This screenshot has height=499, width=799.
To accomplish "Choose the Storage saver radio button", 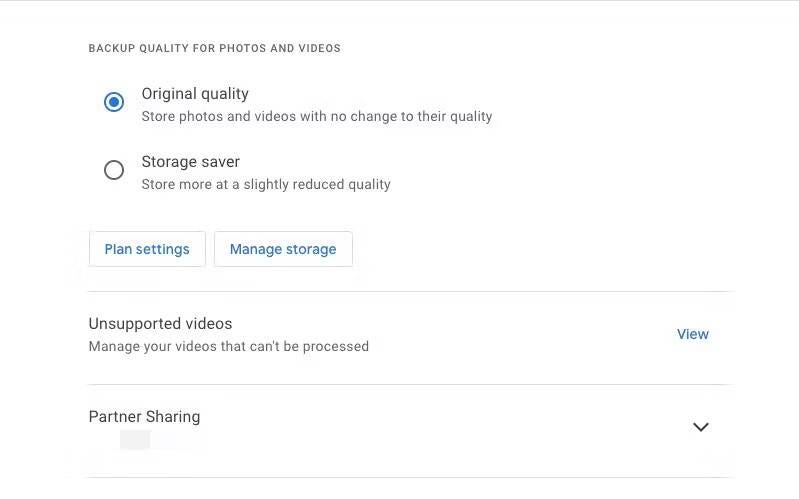I will click(x=114, y=170).
